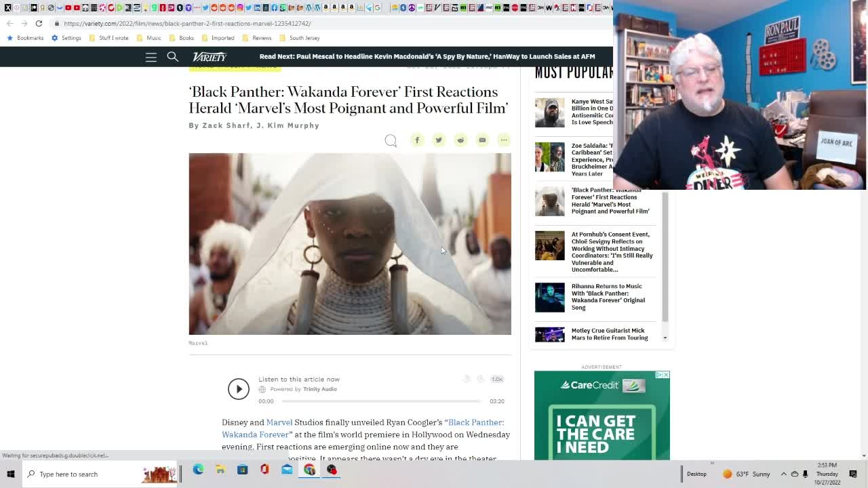868x488 pixels.
Task: Click the Black Panther Most Popular thumbnail
Action: point(549,201)
